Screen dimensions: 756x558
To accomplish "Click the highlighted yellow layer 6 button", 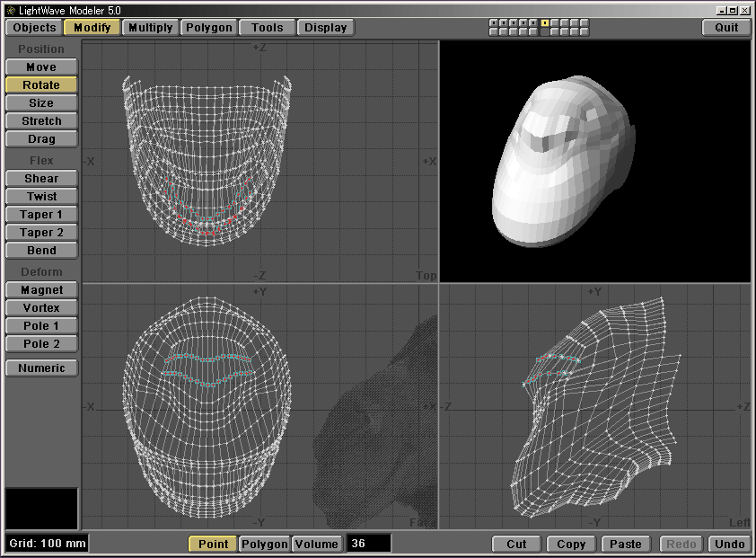I will click(x=545, y=22).
